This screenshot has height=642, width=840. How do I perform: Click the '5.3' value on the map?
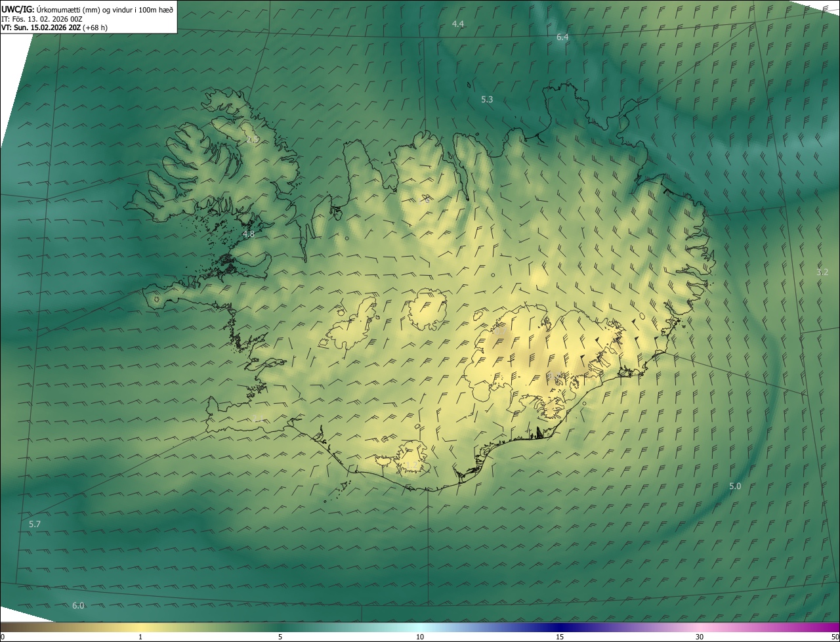click(x=487, y=100)
